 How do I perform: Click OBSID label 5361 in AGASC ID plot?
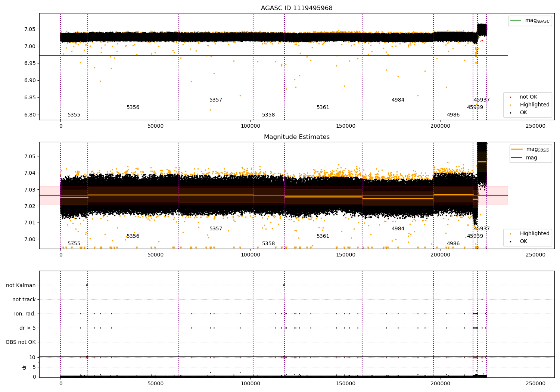pyautogui.click(x=323, y=108)
